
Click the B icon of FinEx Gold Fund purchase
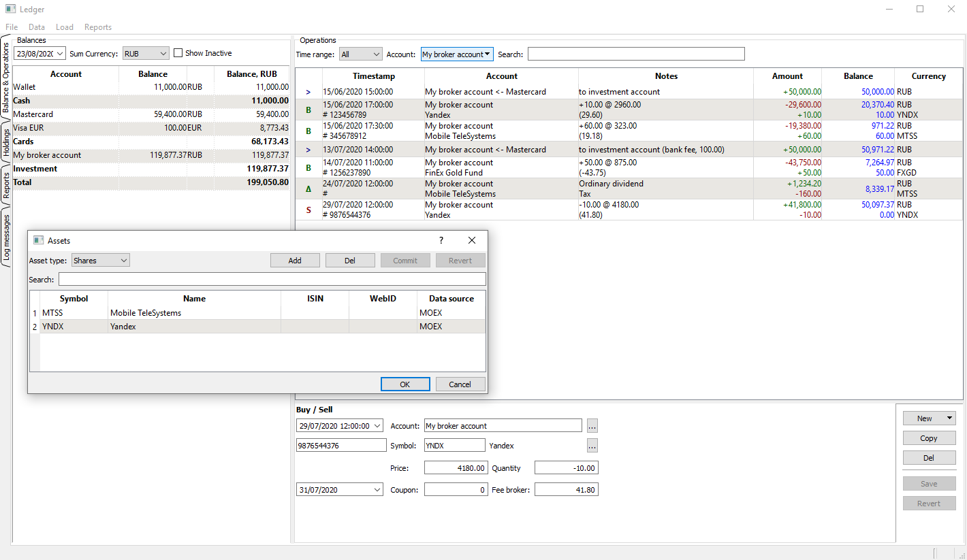click(x=308, y=167)
